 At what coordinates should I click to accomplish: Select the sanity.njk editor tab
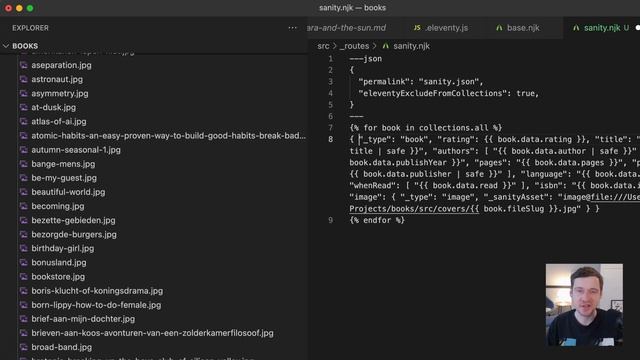pyautogui.click(x=602, y=28)
